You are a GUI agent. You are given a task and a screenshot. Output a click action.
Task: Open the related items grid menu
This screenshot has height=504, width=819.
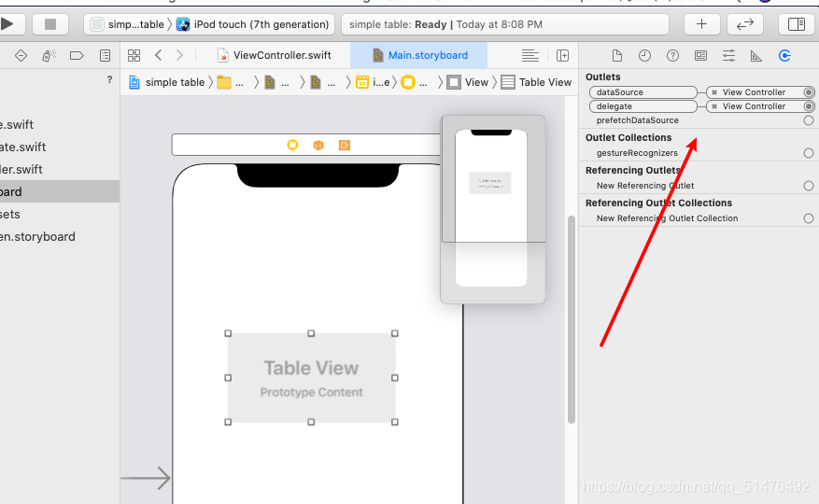click(x=134, y=55)
